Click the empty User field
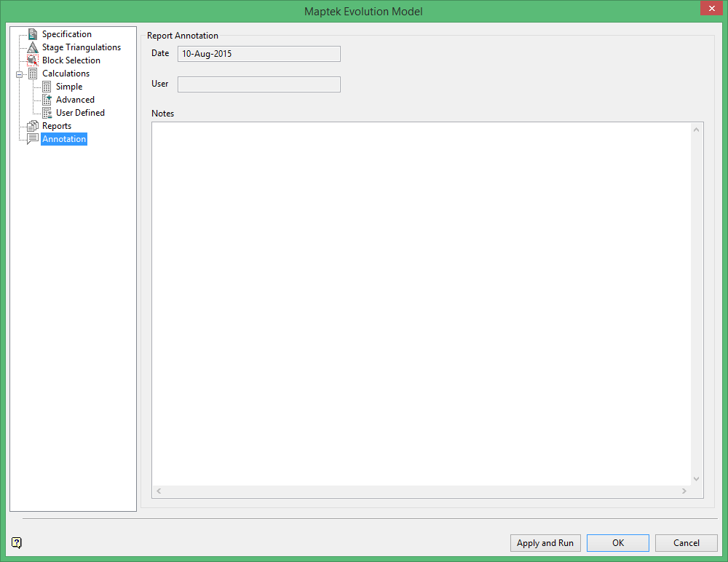Screen dimensions: 728x562 point(259,84)
